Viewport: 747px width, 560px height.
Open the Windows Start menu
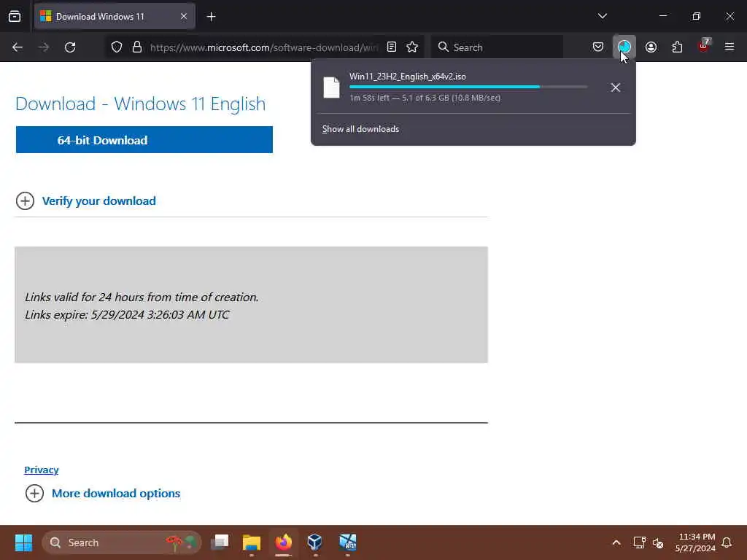point(23,542)
